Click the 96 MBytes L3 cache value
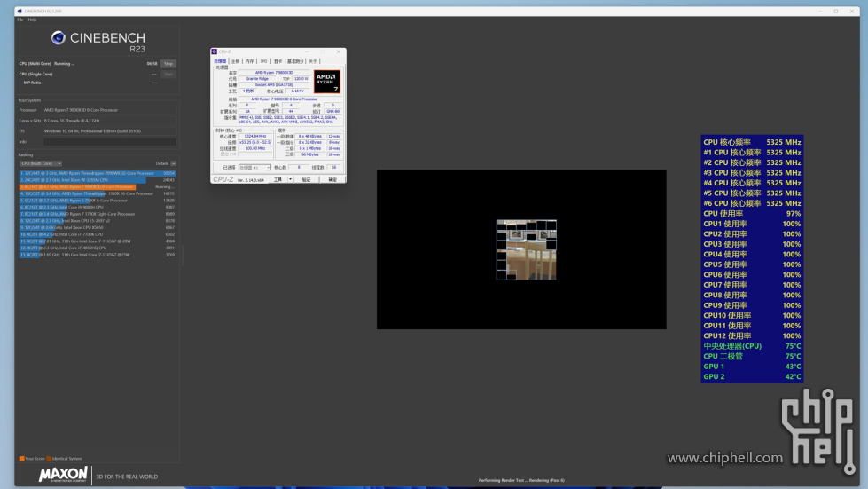The width and height of the screenshot is (868, 489). 310,154
